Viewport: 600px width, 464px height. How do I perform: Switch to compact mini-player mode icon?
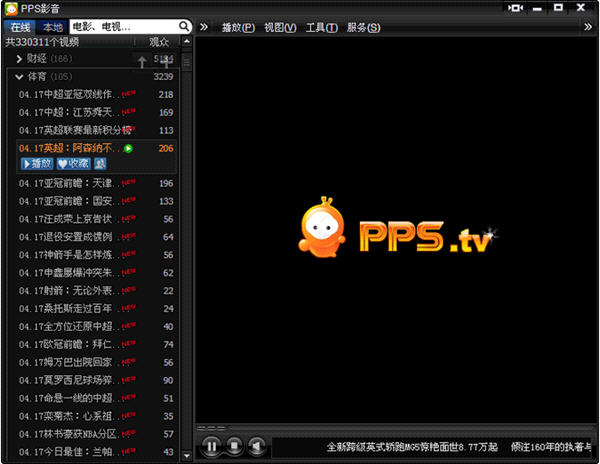516,8
